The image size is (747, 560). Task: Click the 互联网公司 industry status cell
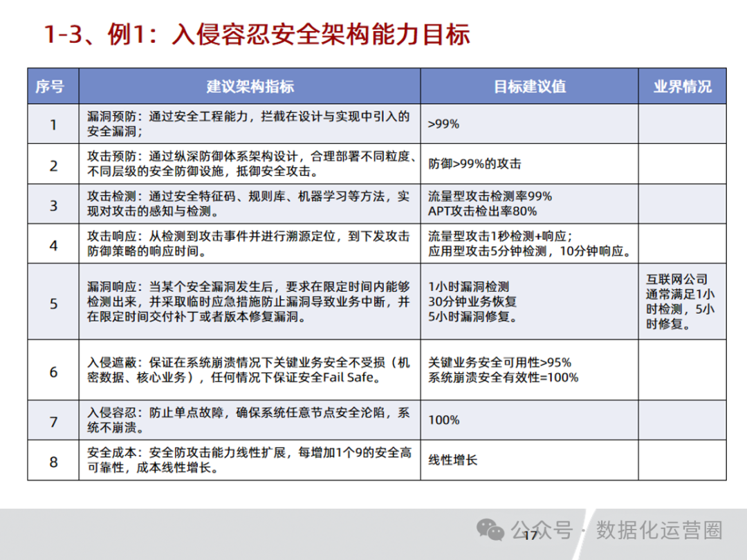point(682,301)
